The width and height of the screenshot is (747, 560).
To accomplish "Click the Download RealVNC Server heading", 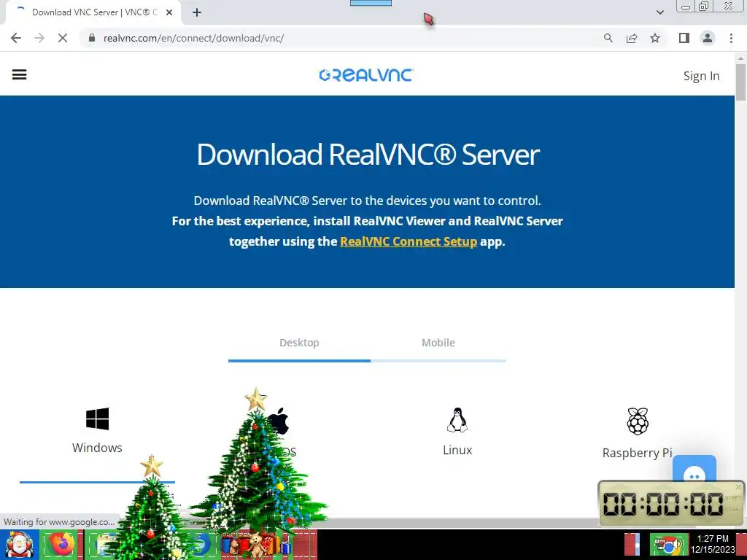I will (368, 155).
